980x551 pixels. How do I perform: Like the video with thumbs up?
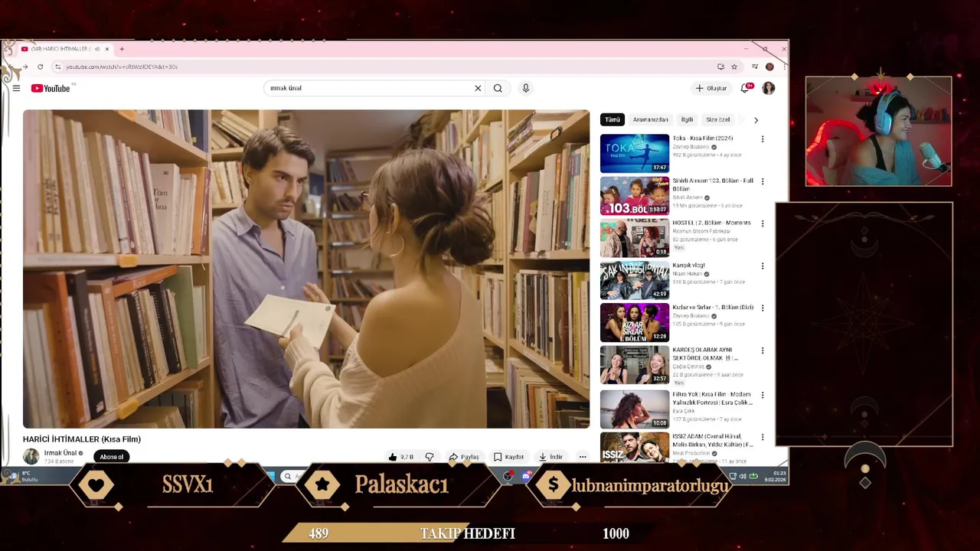(x=400, y=457)
